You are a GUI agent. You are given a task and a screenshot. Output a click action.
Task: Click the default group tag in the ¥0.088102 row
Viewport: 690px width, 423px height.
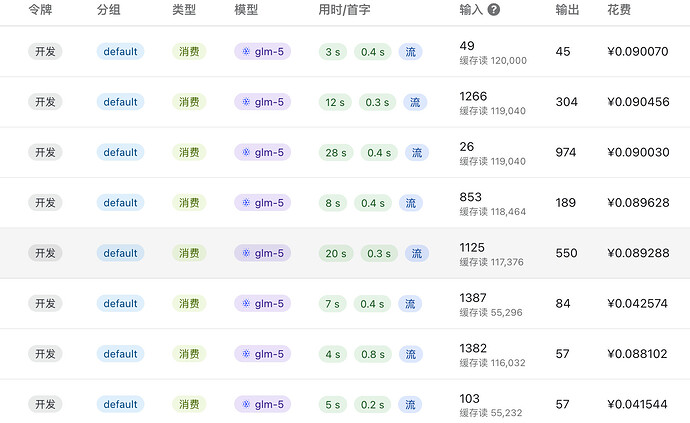point(120,354)
